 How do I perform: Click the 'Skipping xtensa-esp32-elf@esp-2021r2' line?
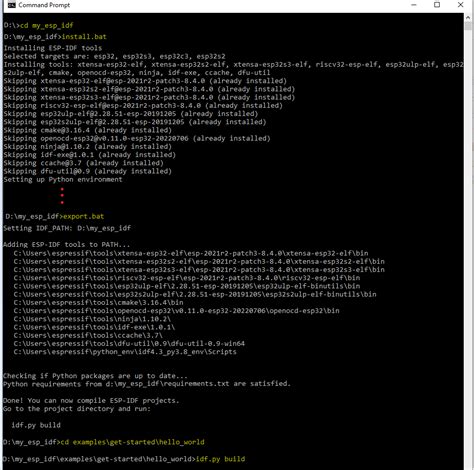(x=145, y=81)
